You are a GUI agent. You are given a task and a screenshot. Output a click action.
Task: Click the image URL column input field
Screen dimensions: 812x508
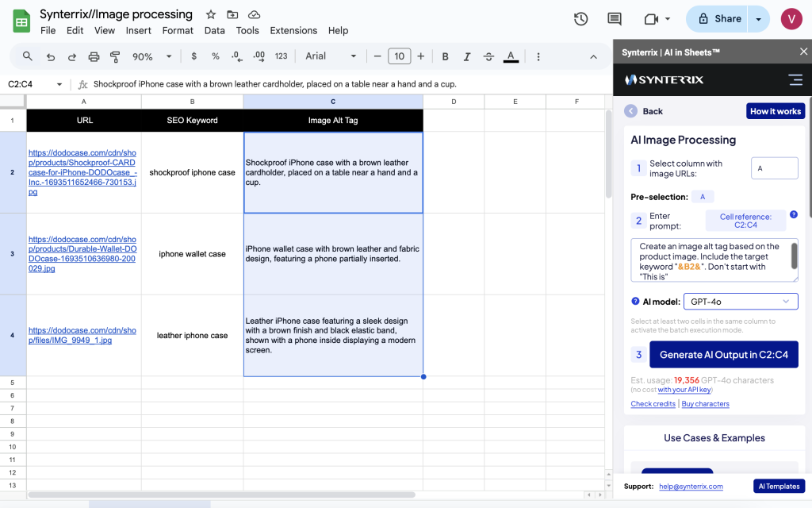(x=774, y=168)
